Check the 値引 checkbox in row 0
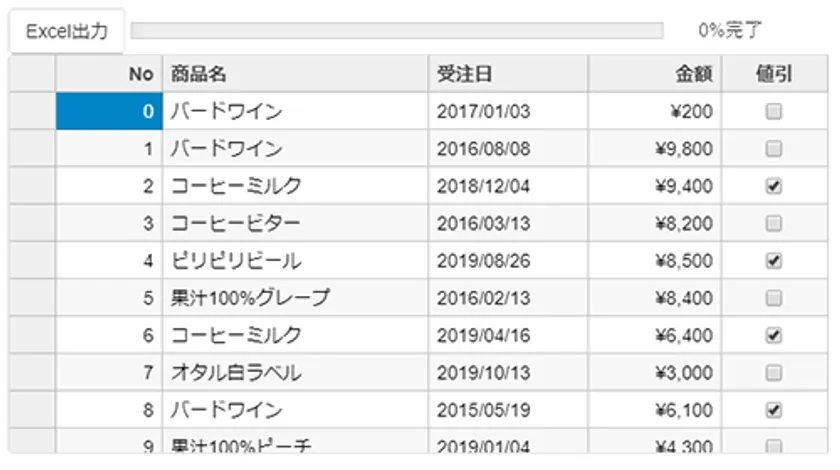This screenshot has width=840, height=470. [x=774, y=112]
